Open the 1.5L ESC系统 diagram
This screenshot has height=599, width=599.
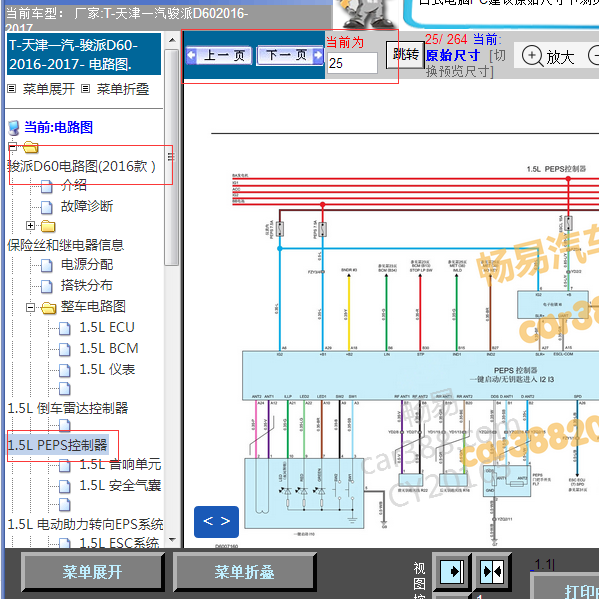pyautogui.click(x=119, y=543)
